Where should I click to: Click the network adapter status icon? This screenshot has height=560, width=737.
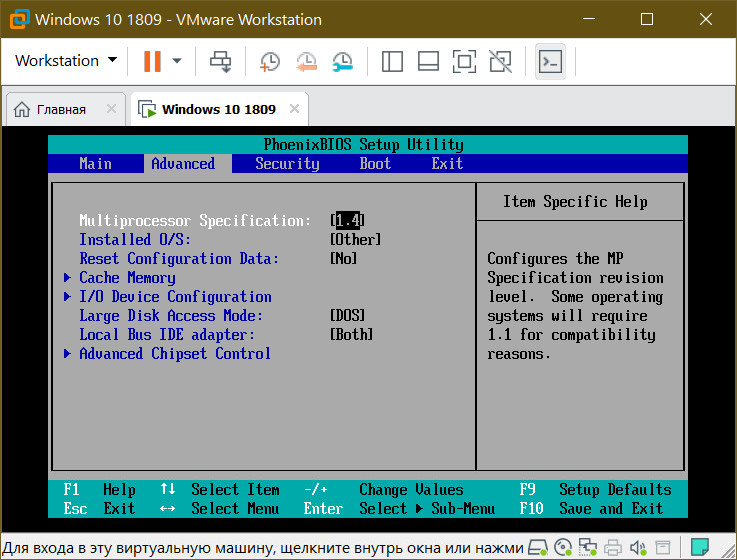coord(588,547)
